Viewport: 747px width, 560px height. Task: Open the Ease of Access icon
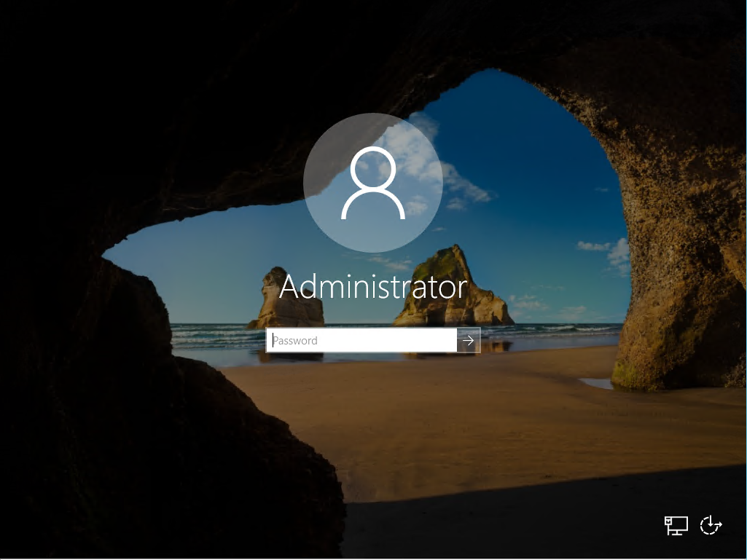pyautogui.click(x=711, y=525)
